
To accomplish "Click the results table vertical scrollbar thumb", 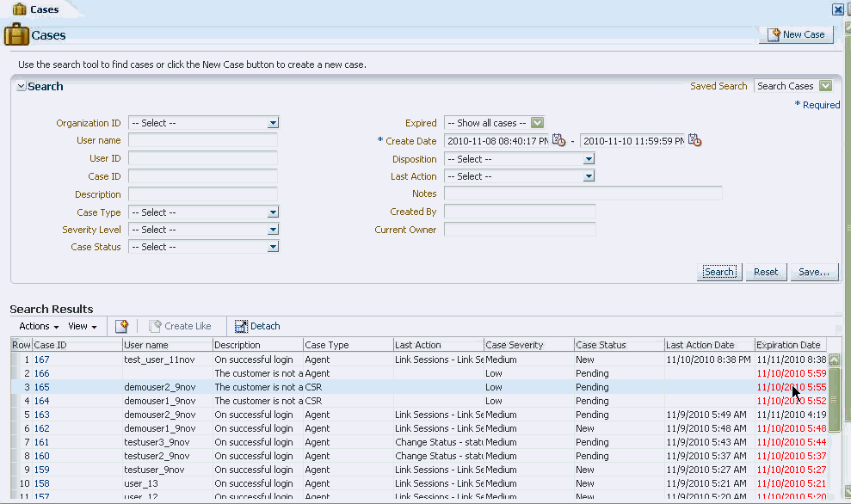I will click(834, 399).
